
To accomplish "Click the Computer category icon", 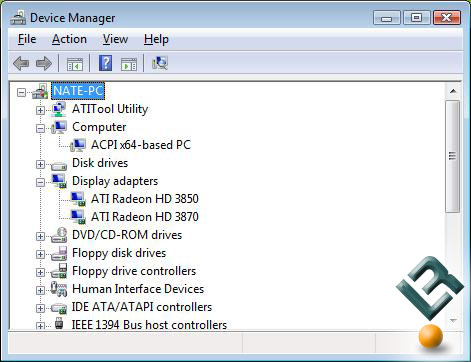I will (x=59, y=127).
